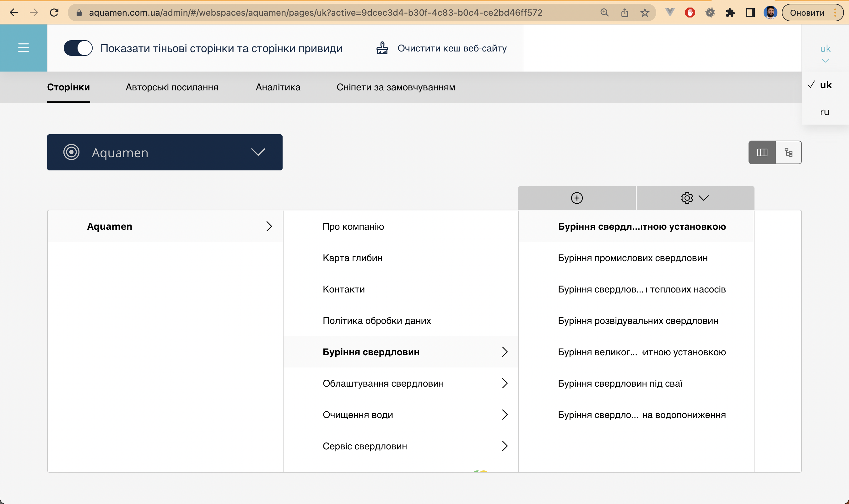Expand 'Сервіс свердловин' chevron
849x504 pixels.
click(505, 446)
